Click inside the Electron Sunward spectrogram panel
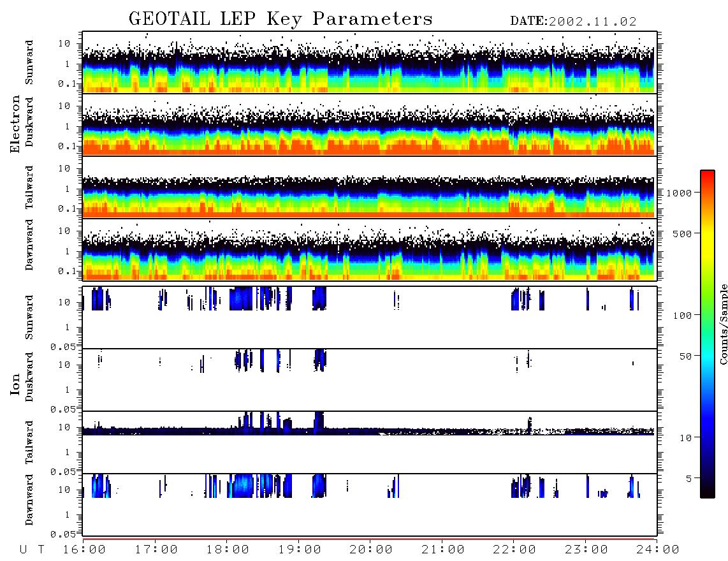 [370, 62]
